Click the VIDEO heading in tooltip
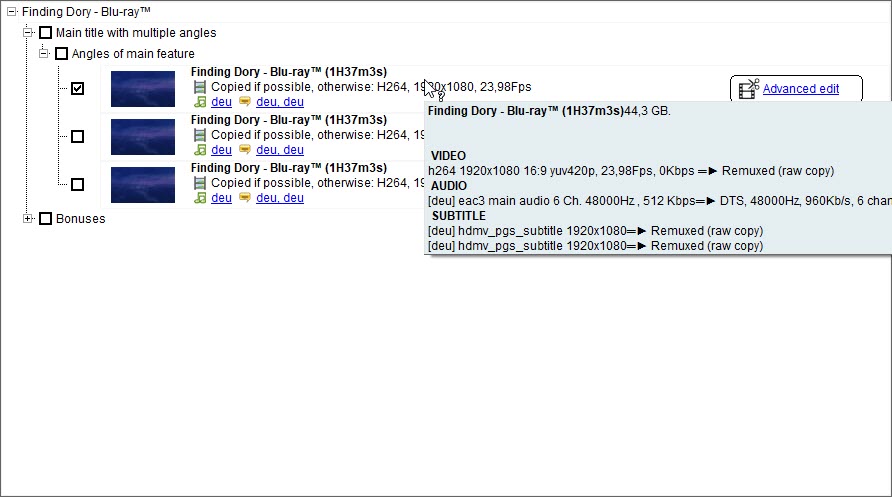 448,156
